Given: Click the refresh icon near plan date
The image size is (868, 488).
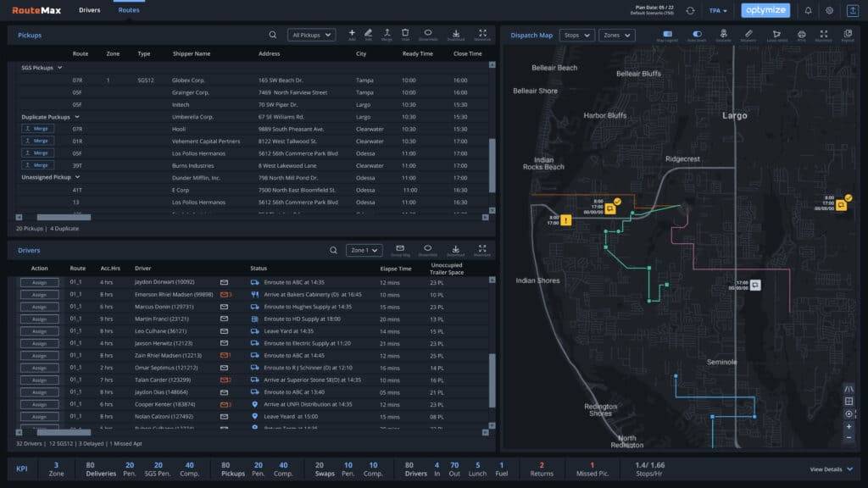Looking at the screenshot, I should [x=690, y=10].
